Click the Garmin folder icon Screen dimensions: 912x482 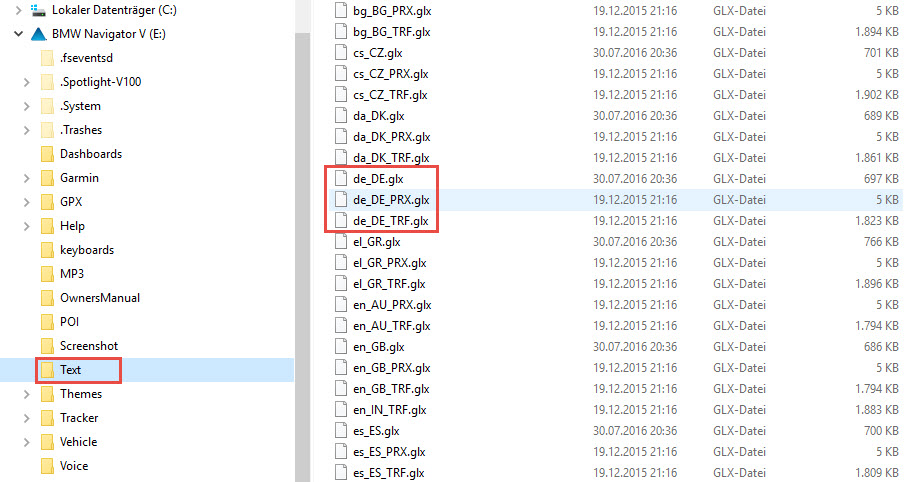48,178
